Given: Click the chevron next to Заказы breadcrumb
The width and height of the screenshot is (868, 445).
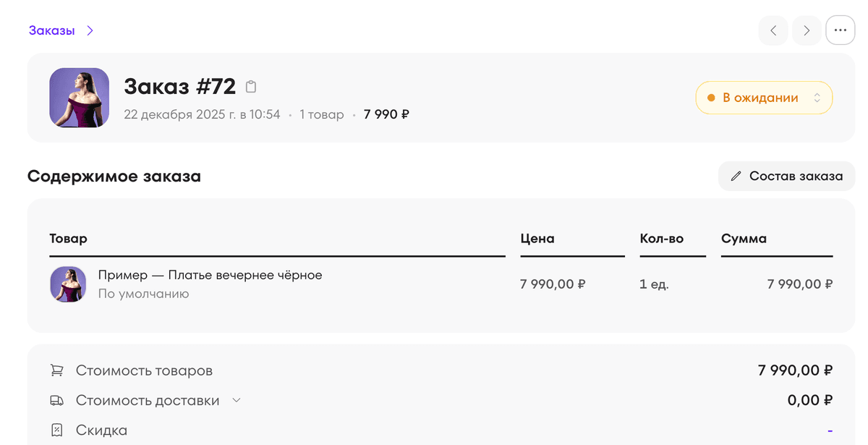Looking at the screenshot, I should click(x=90, y=30).
